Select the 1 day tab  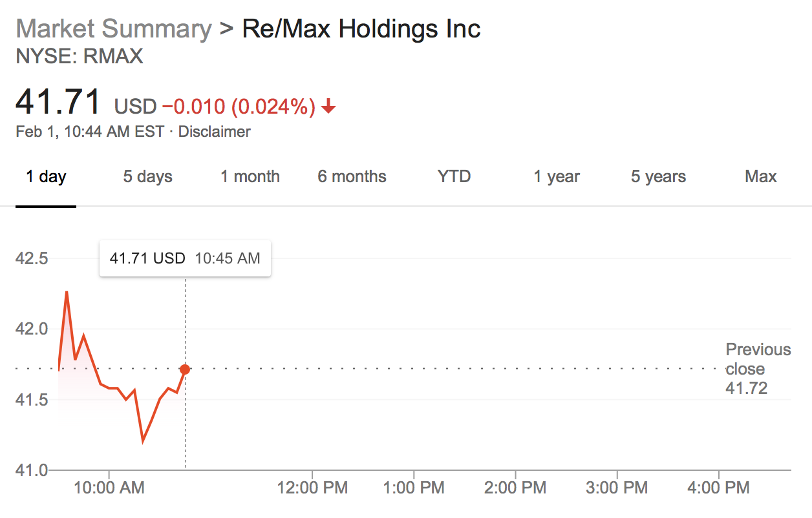point(46,176)
